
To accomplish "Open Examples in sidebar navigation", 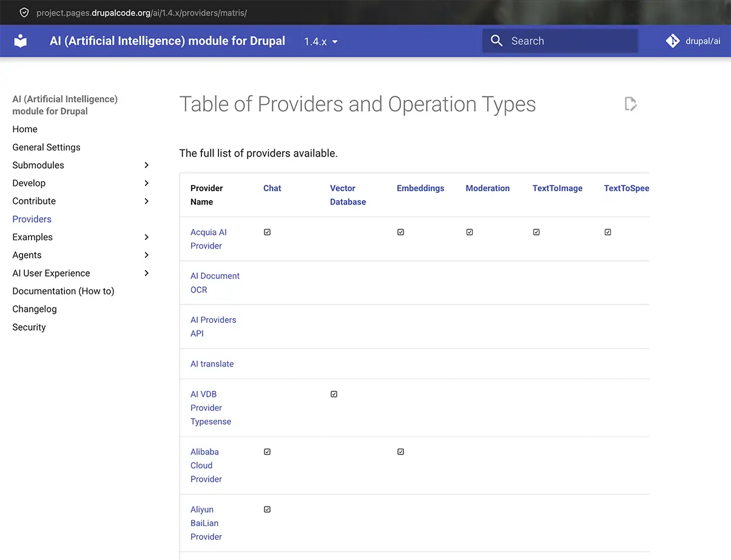I will (x=33, y=237).
